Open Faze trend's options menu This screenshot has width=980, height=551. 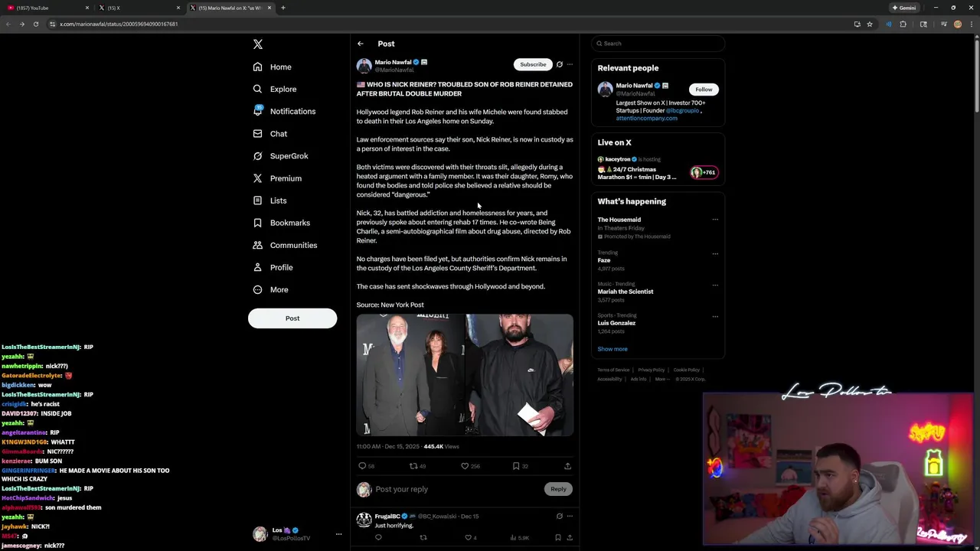tap(715, 253)
